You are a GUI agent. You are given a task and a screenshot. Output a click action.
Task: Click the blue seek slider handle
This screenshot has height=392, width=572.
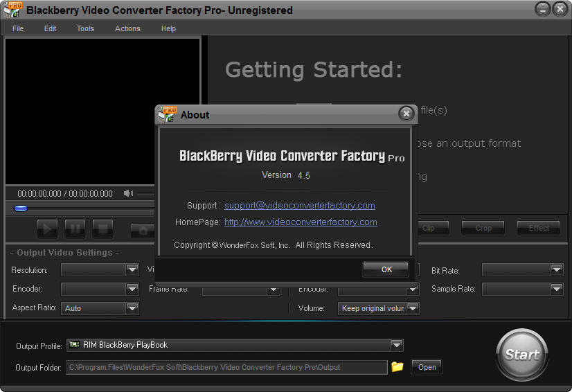(21, 208)
